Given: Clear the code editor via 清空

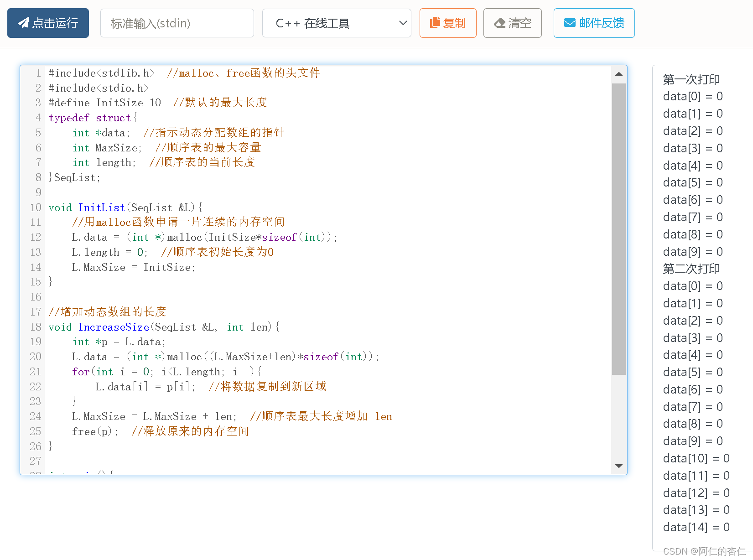Looking at the screenshot, I should pyautogui.click(x=512, y=23).
